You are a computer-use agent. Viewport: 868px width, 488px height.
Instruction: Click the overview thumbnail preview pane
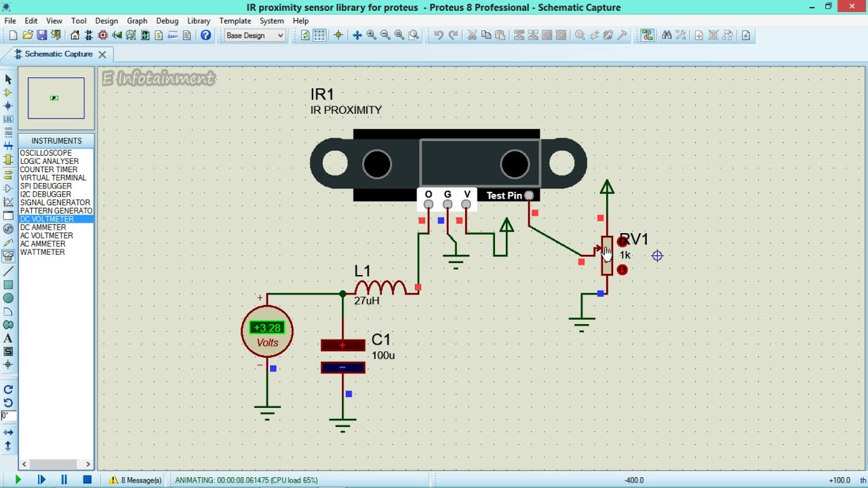[56, 98]
